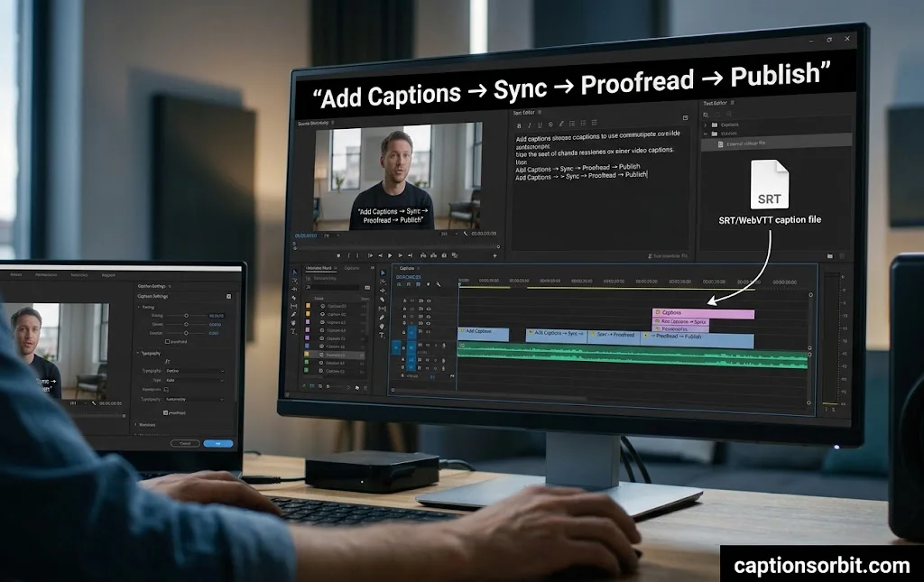Click the search magnifier in the caption files panel
This screenshot has width=924, height=582.
pos(729,115)
